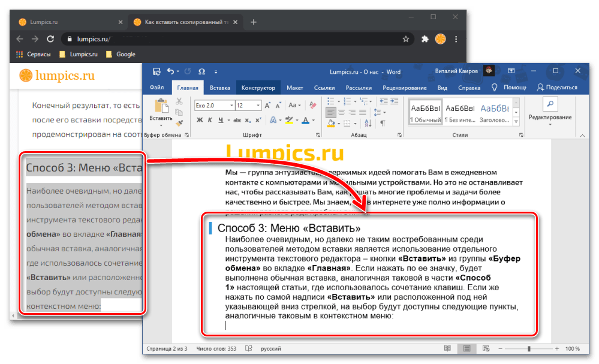
Task: Click the zoom slider in status bar
Action: tap(529, 348)
